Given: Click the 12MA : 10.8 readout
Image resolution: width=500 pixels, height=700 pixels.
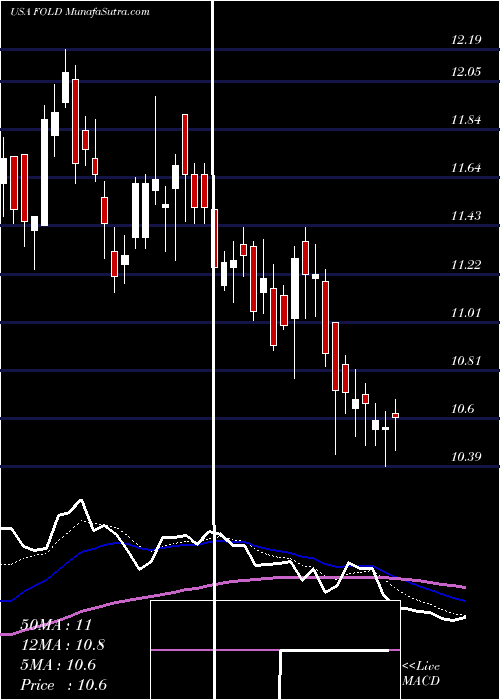Looking at the screenshot, I should (63, 645).
